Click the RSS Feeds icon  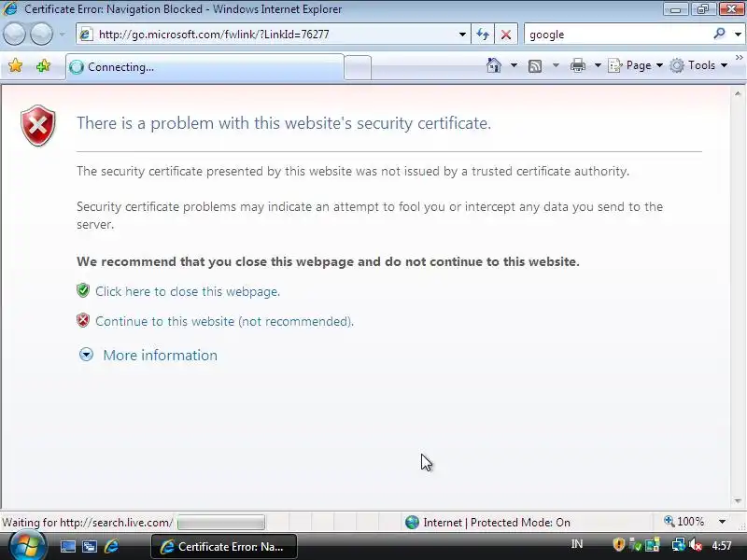tap(535, 65)
